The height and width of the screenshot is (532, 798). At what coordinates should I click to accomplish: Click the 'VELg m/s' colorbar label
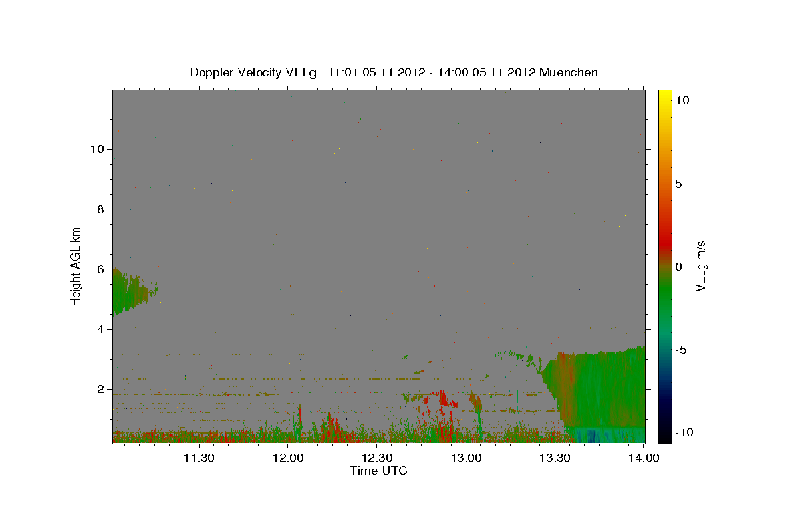tap(700, 267)
